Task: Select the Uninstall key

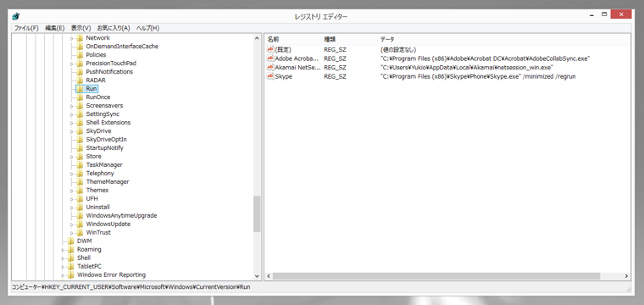Action: tap(97, 207)
